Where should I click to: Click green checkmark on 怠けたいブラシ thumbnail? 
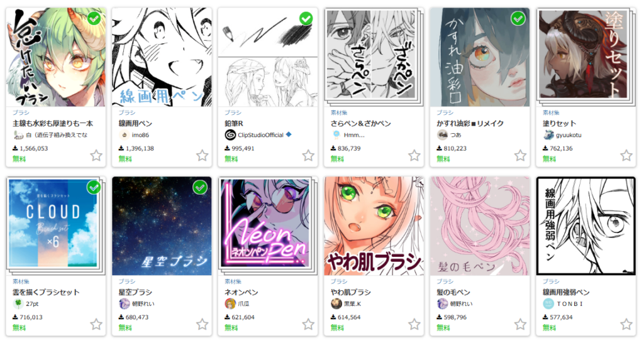point(94,18)
